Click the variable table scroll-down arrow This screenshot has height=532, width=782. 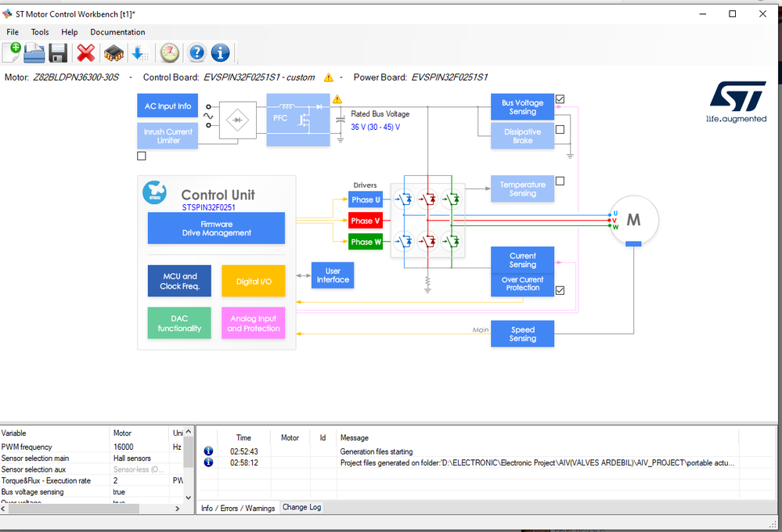point(189,497)
